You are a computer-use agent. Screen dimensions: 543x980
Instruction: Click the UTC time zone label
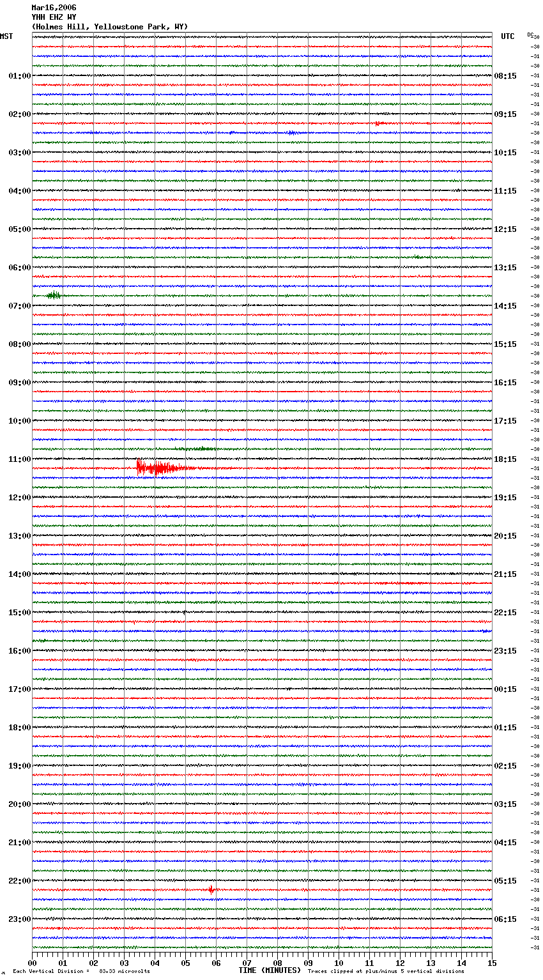click(x=507, y=36)
